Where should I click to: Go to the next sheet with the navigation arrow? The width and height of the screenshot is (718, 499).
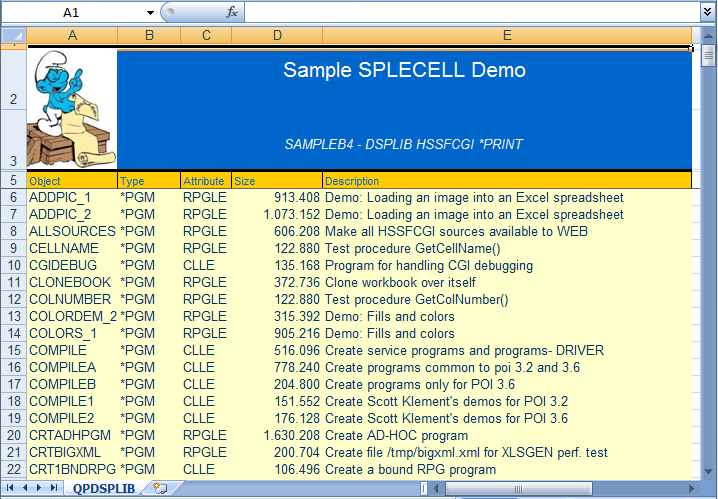coord(39,488)
